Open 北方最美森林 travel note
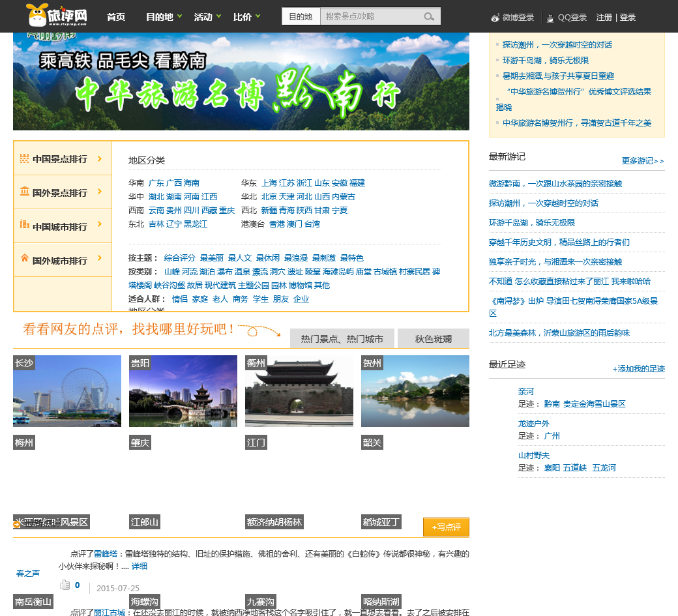The width and height of the screenshot is (678, 616). [x=559, y=333]
